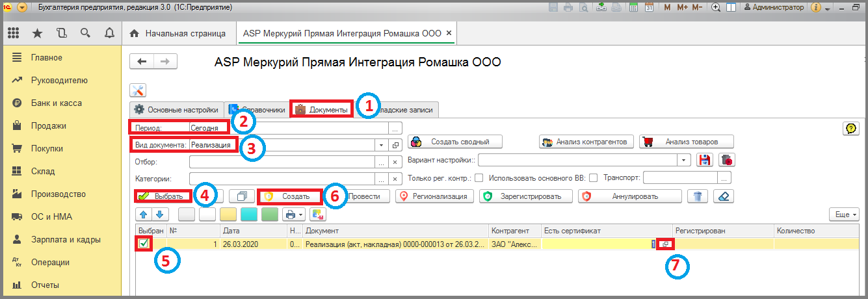The height and width of the screenshot is (299, 868).
Task: Click the eraser clear icon
Action: click(x=723, y=196)
